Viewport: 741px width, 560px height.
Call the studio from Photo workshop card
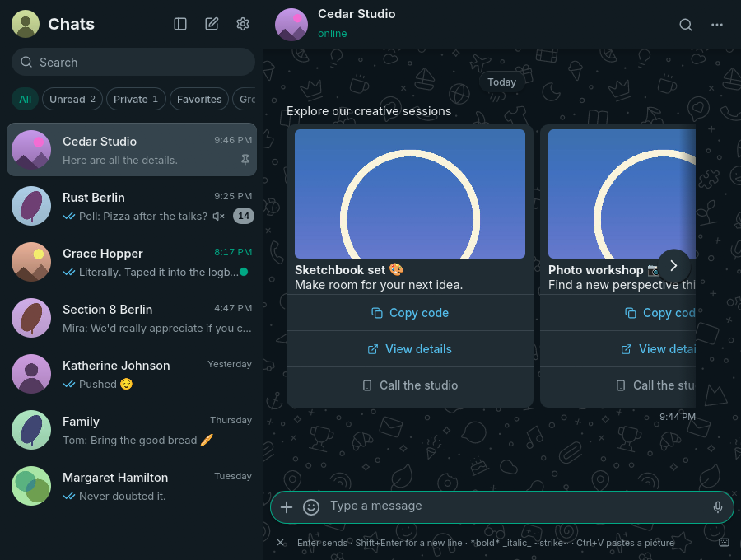(618, 385)
